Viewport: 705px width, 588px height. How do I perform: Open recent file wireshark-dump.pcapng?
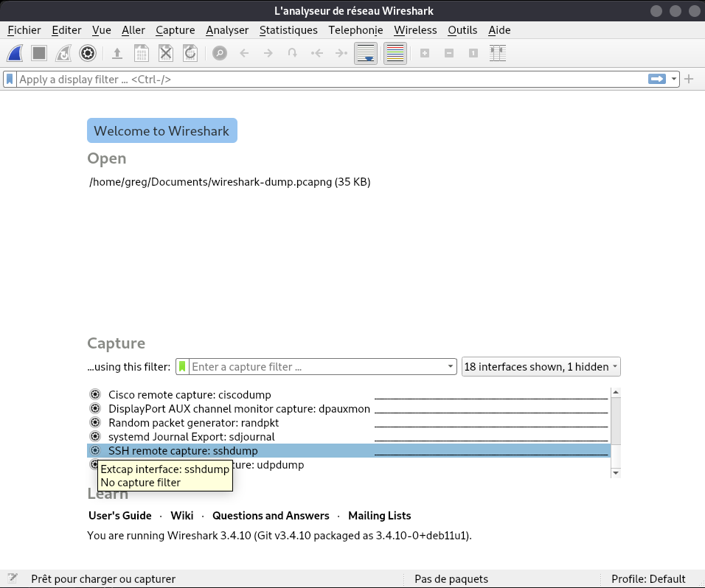[x=229, y=182]
